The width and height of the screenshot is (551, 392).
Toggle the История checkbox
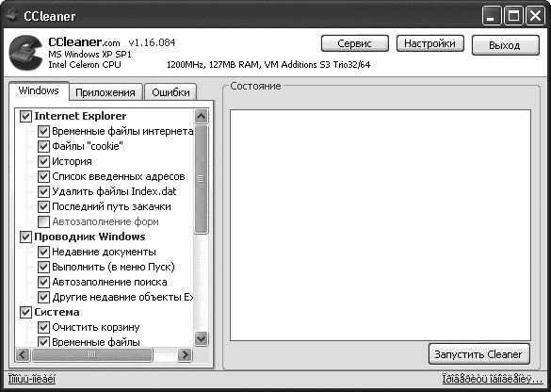[x=43, y=161]
